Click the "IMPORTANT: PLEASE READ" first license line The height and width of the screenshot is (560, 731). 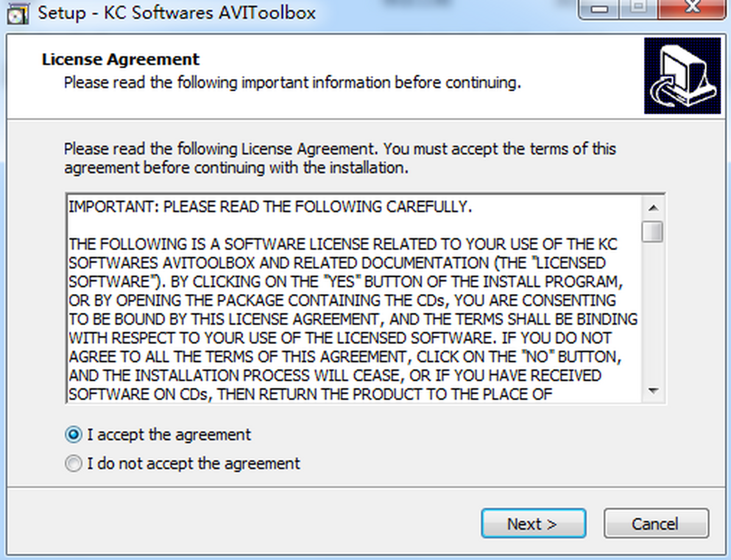coord(270,206)
